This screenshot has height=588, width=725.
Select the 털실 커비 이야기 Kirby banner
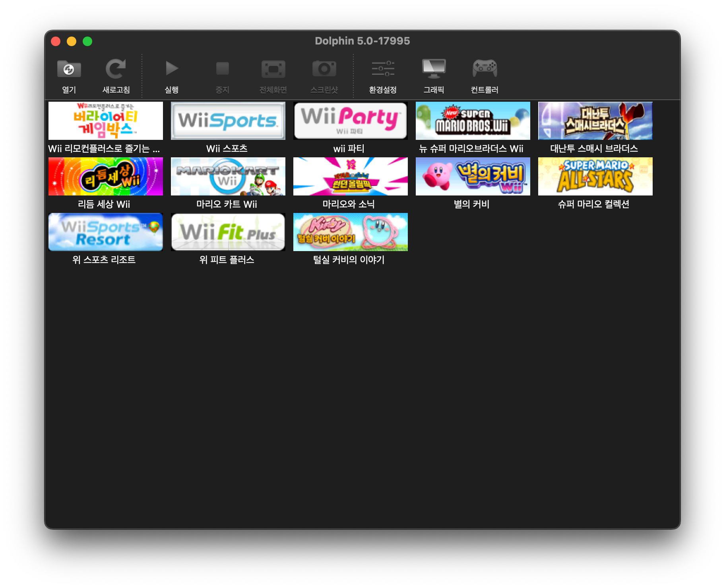351,232
